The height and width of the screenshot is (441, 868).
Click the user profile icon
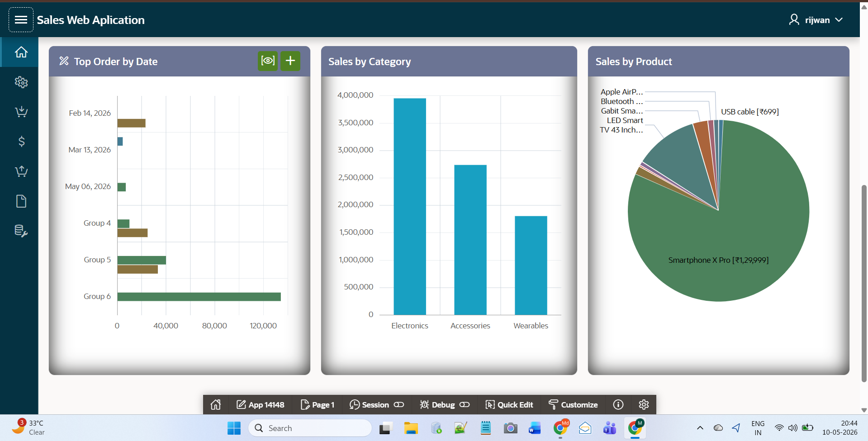pos(794,19)
